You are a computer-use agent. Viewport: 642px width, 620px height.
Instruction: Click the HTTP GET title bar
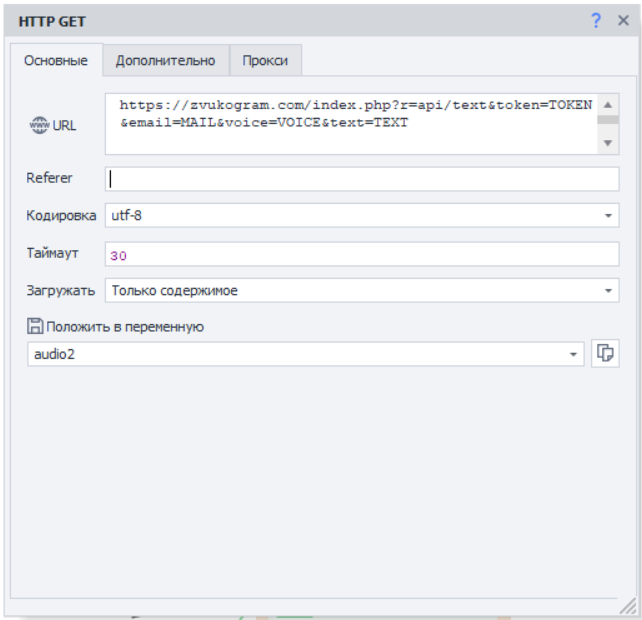click(300, 21)
